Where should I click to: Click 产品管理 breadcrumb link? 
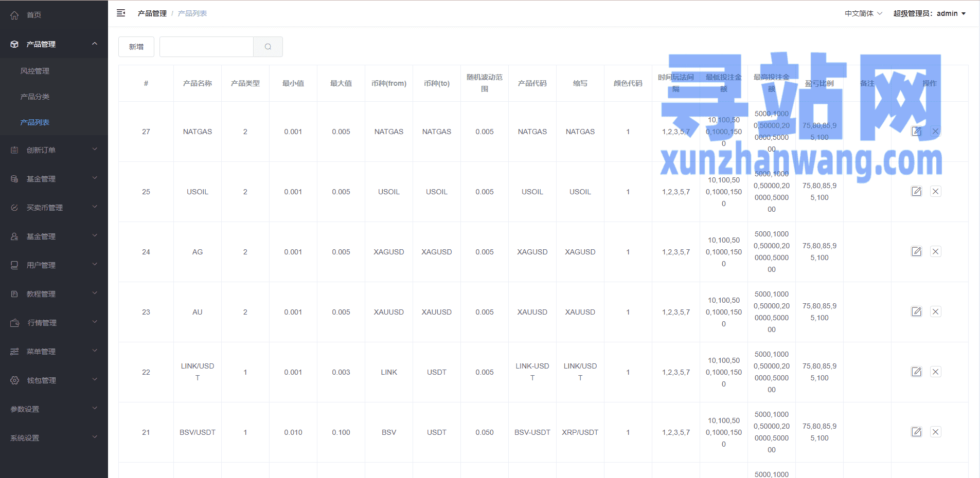pyautogui.click(x=152, y=13)
